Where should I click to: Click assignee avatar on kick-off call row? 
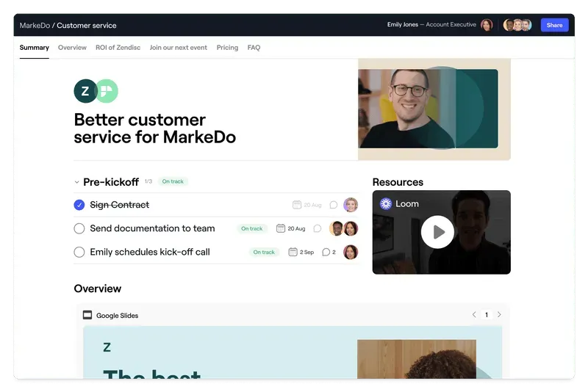[351, 252]
